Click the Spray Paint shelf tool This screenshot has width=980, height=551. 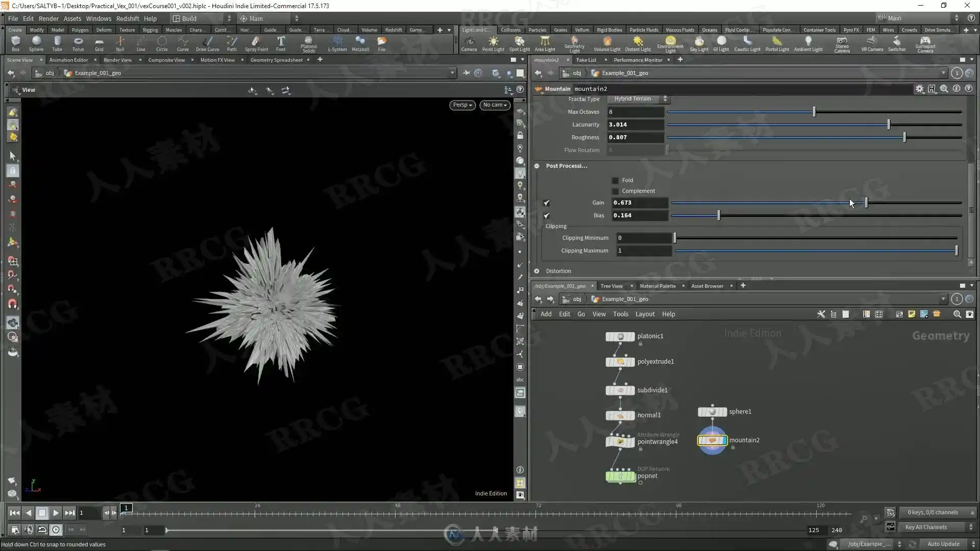[x=256, y=44]
